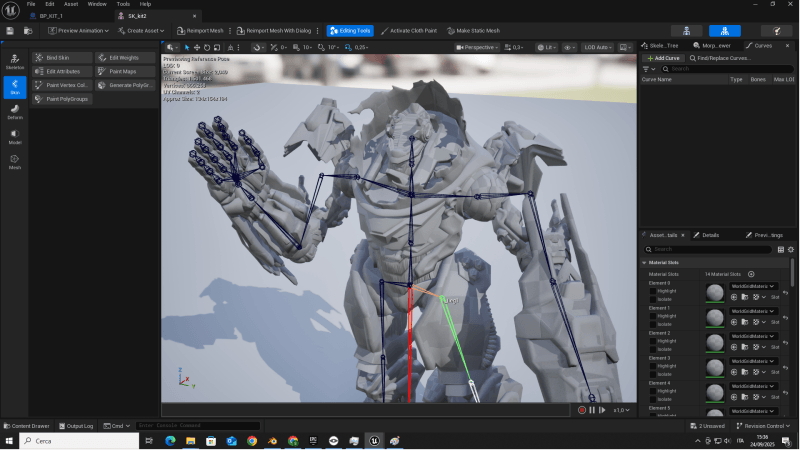The width and height of the screenshot is (800, 450).
Task: Open the Perspective view dropdown
Action: pos(479,47)
